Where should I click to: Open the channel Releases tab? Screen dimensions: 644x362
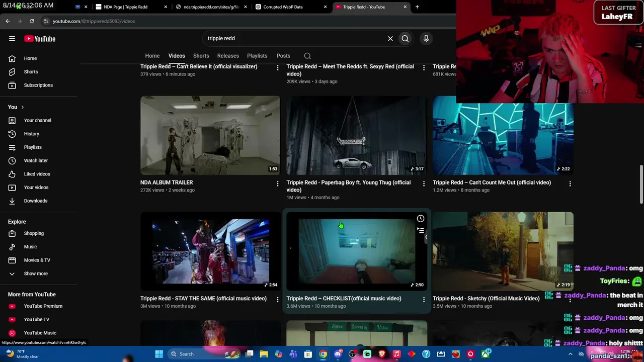228,56
